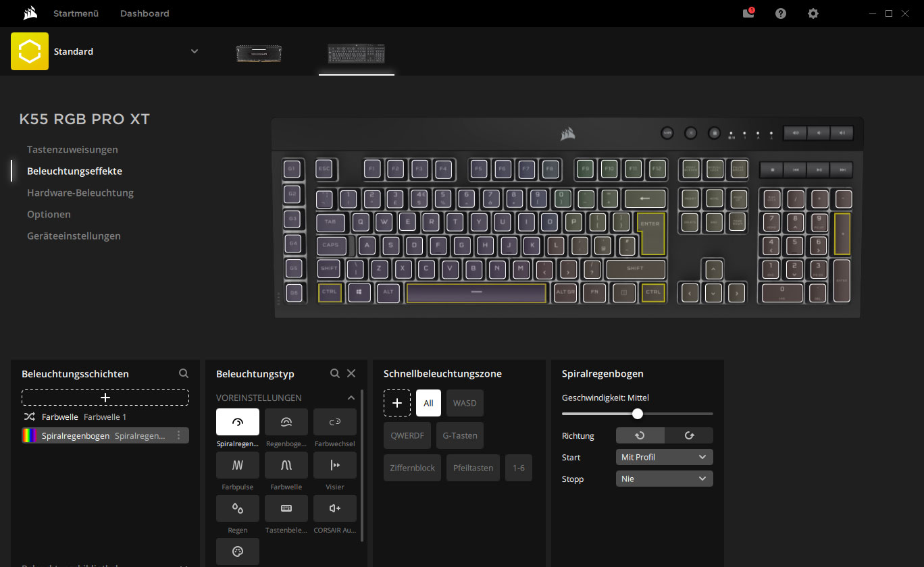Add a new lighting layer

[x=105, y=398]
